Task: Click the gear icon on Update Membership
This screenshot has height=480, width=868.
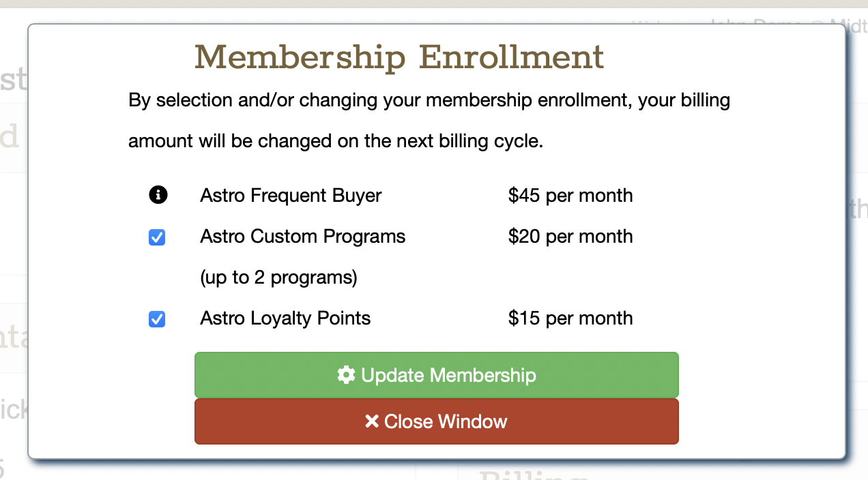Action: [x=346, y=375]
